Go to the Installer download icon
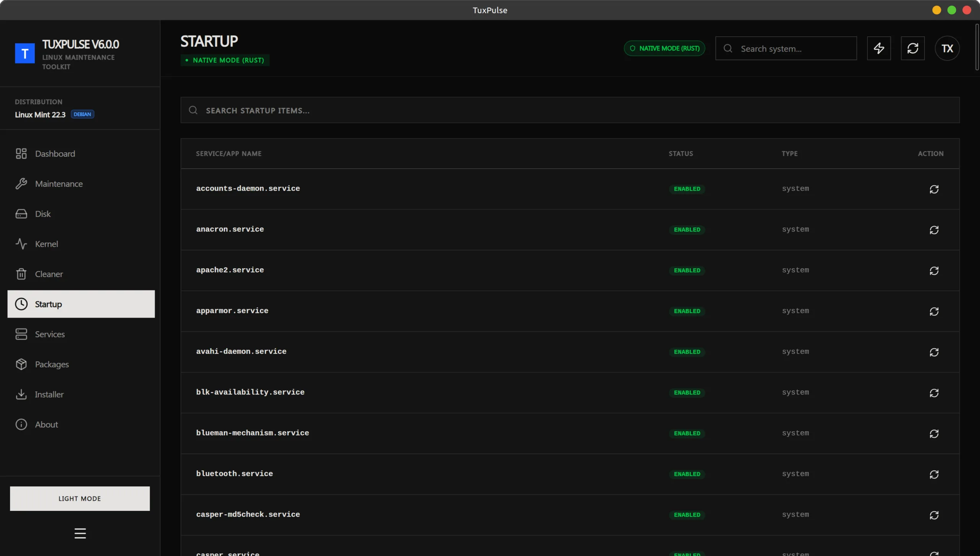This screenshot has width=980, height=556. pyautogui.click(x=21, y=394)
